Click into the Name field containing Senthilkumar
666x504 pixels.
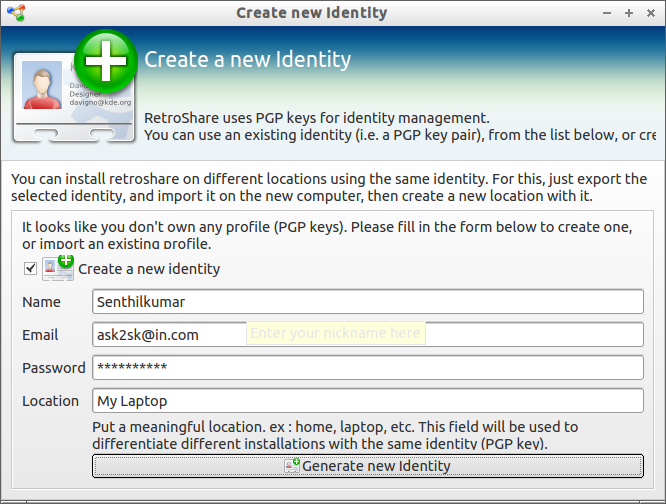368,302
